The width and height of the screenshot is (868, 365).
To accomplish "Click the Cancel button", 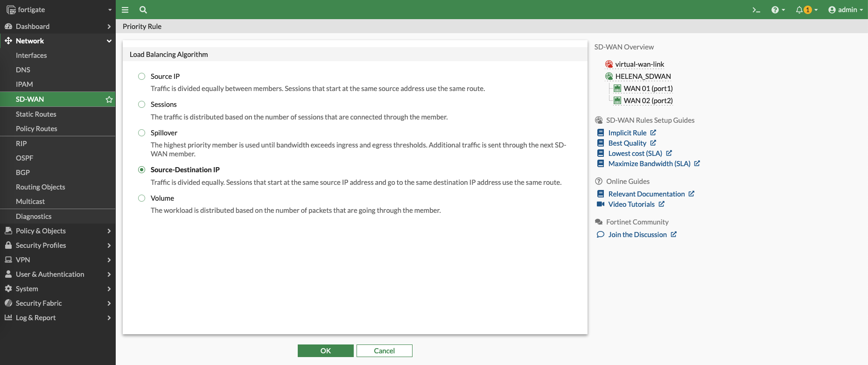I will pyautogui.click(x=384, y=351).
